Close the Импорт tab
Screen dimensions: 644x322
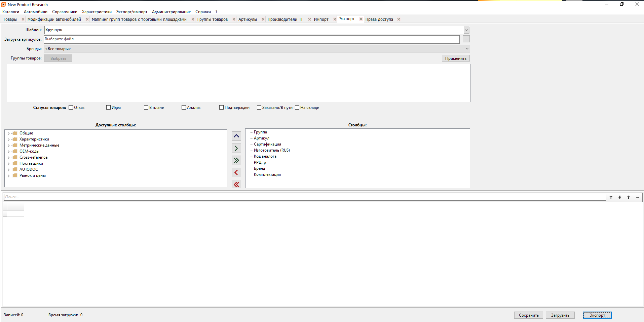tap(335, 19)
